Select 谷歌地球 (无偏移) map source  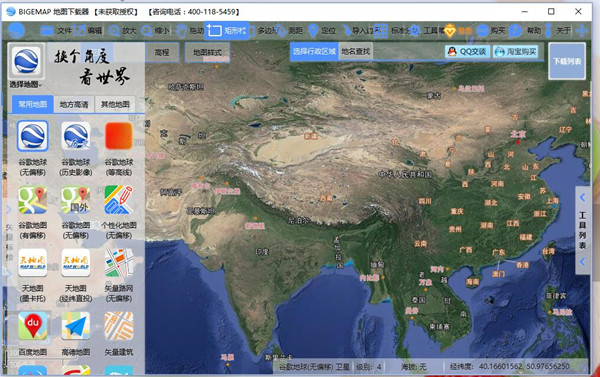click(x=33, y=149)
